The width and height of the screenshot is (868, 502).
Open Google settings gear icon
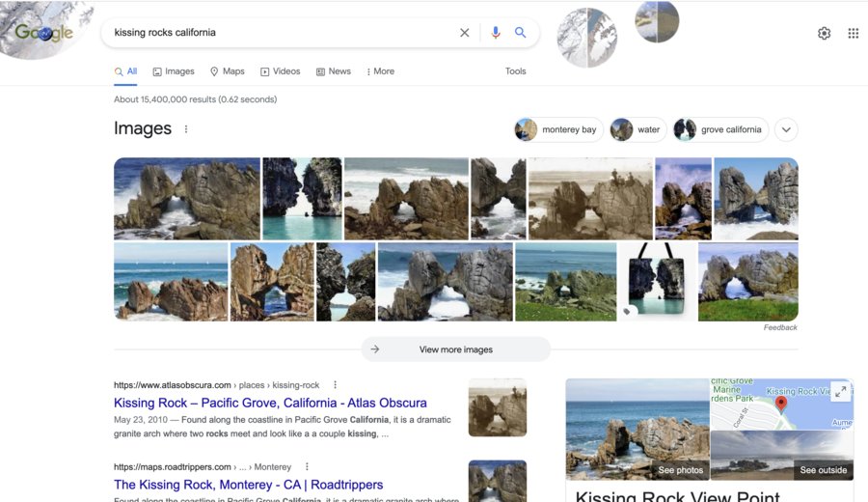[x=825, y=33]
